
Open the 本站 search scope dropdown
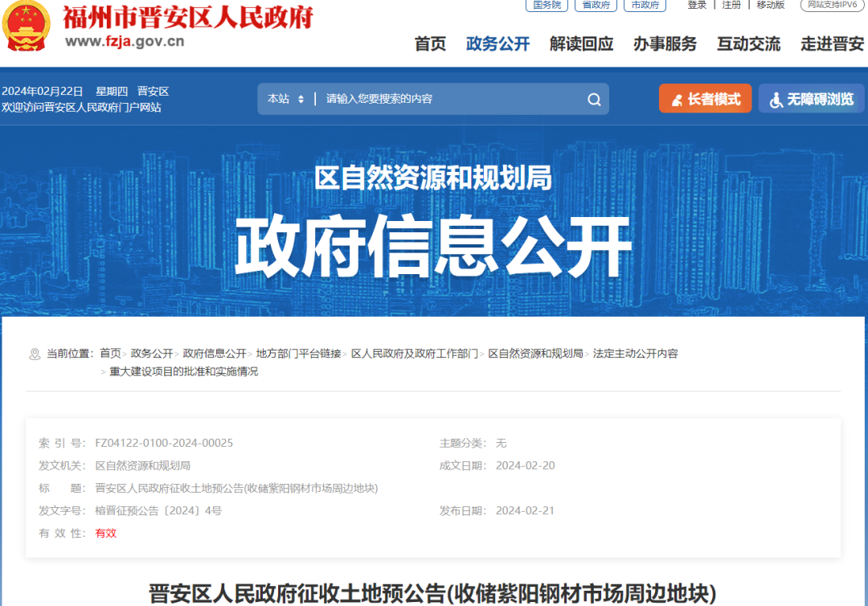pos(286,99)
